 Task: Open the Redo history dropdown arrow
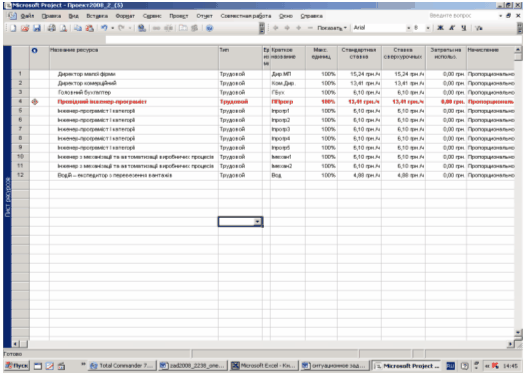(130, 28)
